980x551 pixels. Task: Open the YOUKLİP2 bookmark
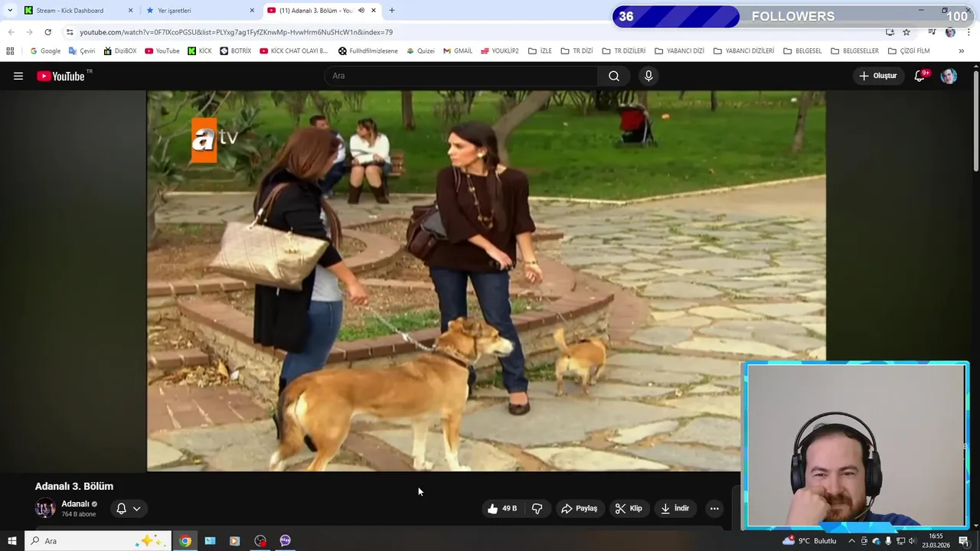tap(500, 51)
